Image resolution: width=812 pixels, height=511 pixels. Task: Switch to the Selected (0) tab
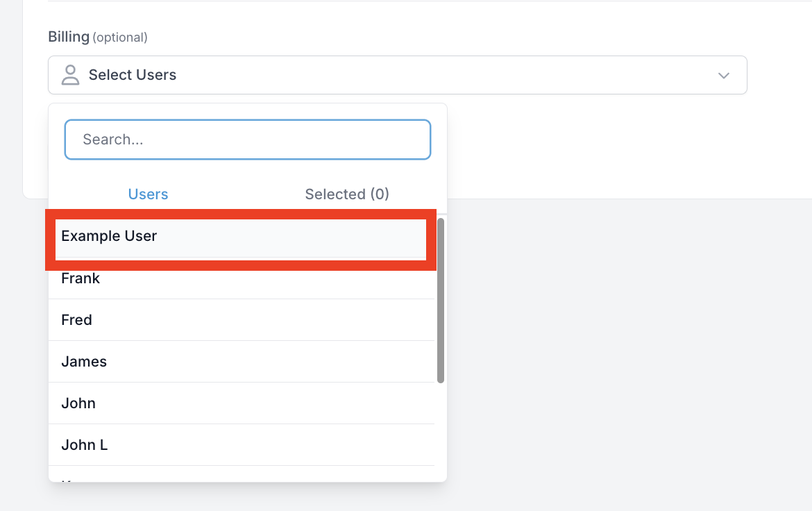point(347,194)
